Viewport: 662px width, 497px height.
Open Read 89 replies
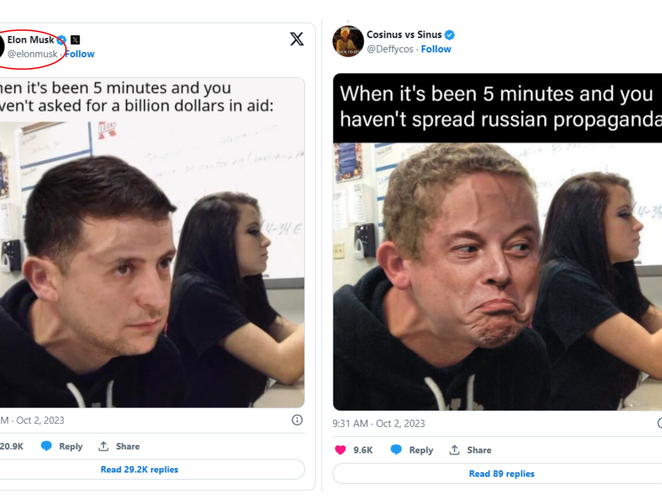(501, 473)
